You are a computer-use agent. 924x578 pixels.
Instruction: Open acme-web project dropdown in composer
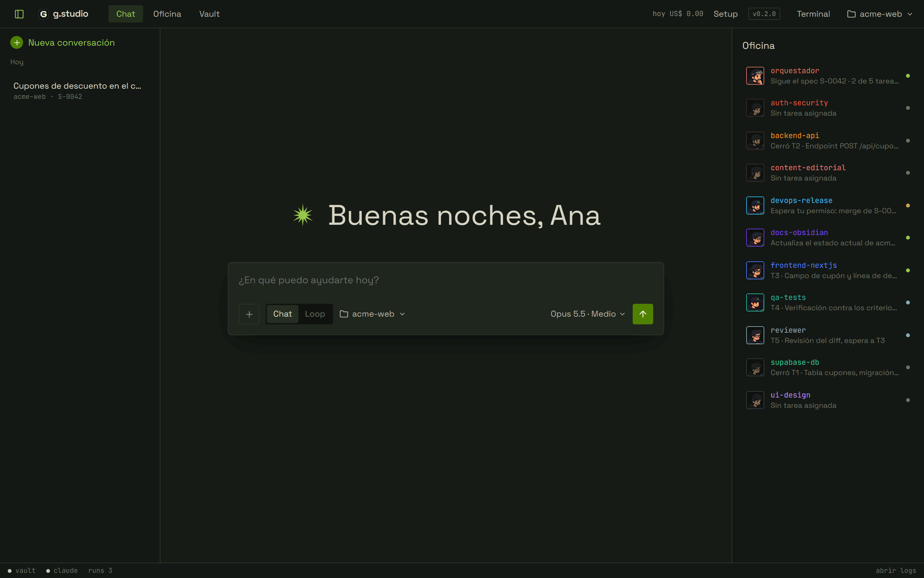372,314
